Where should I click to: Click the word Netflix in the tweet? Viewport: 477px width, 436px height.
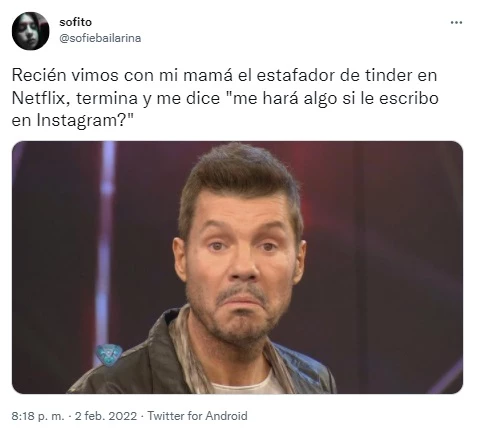pyautogui.click(x=40, y=98)
